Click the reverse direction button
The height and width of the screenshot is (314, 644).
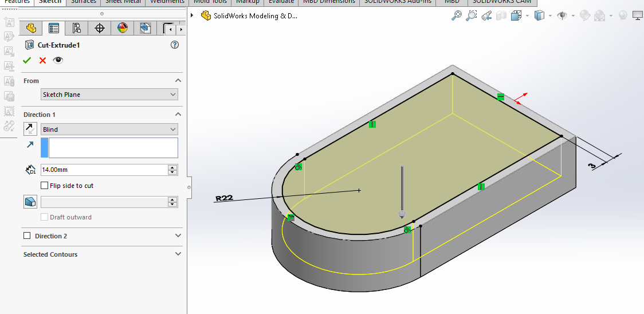tap(30, 129)
